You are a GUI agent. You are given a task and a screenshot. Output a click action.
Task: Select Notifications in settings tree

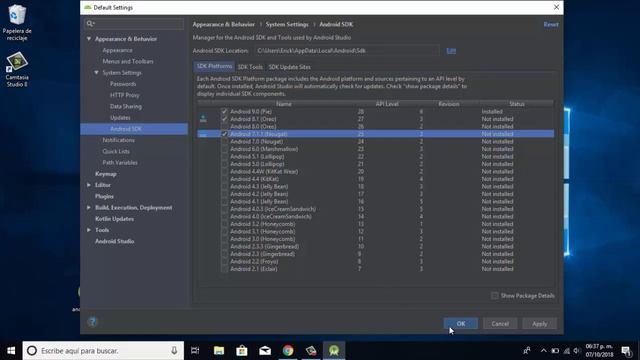pyautogui.click(x=118, y=140)
